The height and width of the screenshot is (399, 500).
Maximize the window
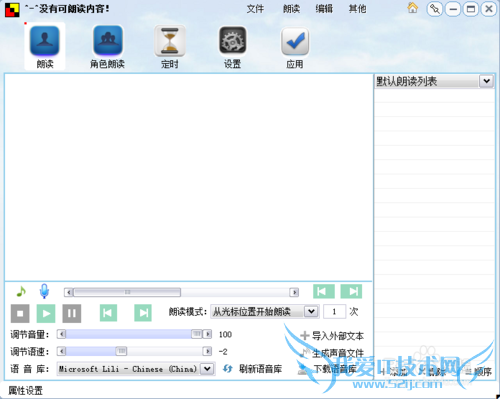[x=471, y=9]
